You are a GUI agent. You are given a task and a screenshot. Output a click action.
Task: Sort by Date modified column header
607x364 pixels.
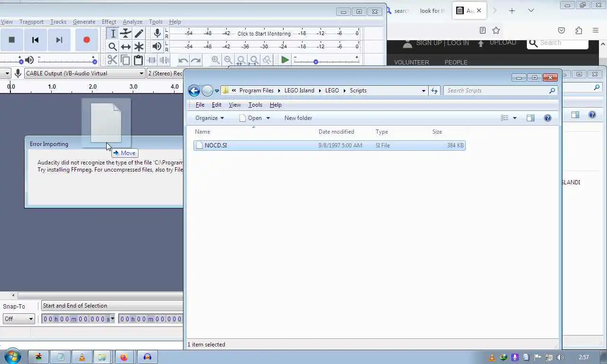336,132
